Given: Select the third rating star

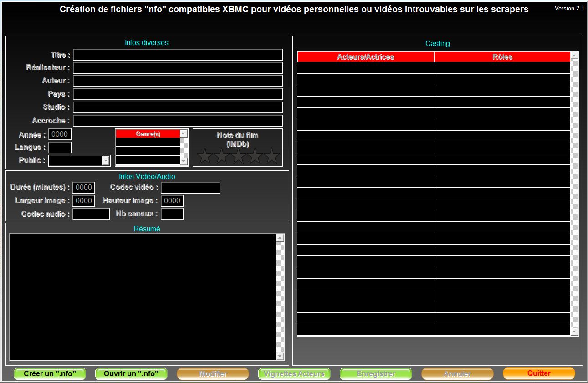Looking at the screenshot, I should (239, 156).
